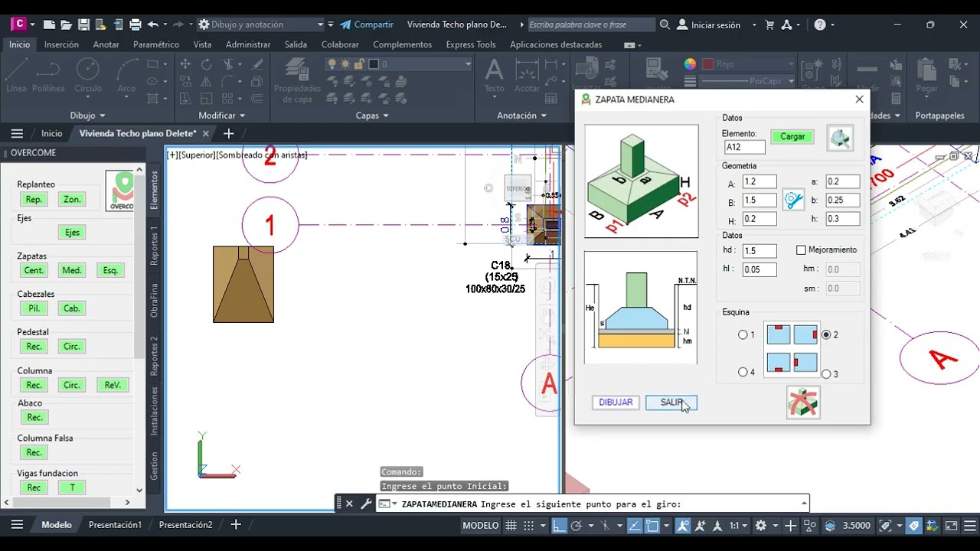This screenshot has height=551, width=980.
Task: Toggle the grid display icon in status bar
Action: click(512, 526)
